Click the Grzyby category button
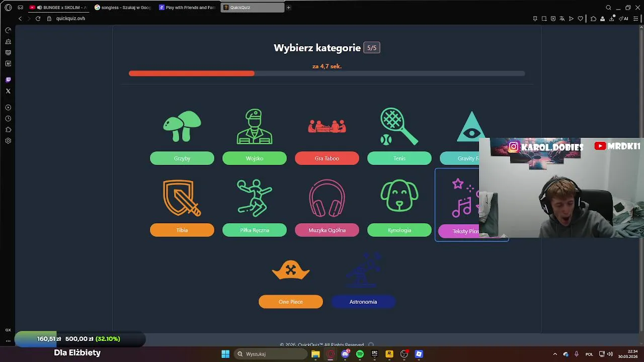The width and height of the screenshot is (644, 362). click(x=182, y=158)
